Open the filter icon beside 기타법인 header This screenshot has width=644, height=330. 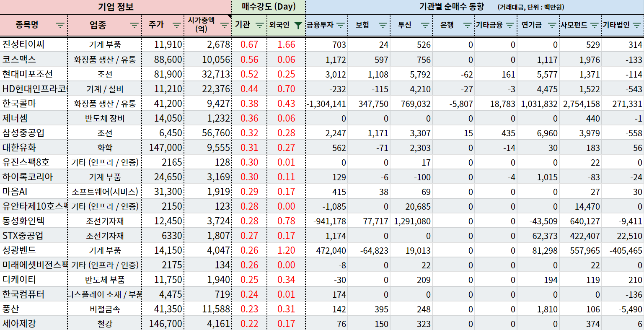[636, 25]
